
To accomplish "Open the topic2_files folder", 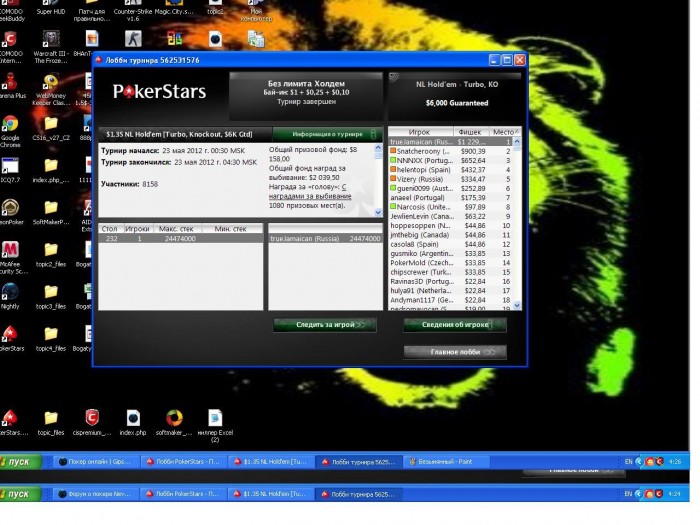I will 51,254.
